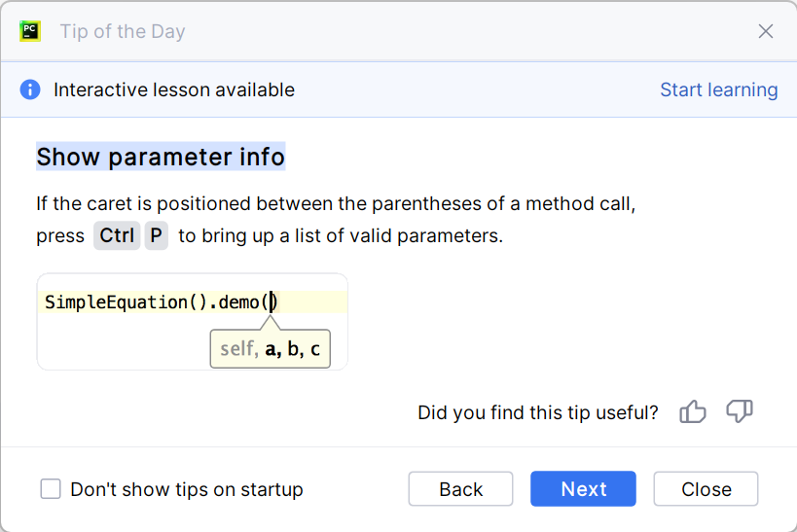The height and width of the screenshot is (532, 797).
Task: Click the blue info icon
Action: pos(30,90)
